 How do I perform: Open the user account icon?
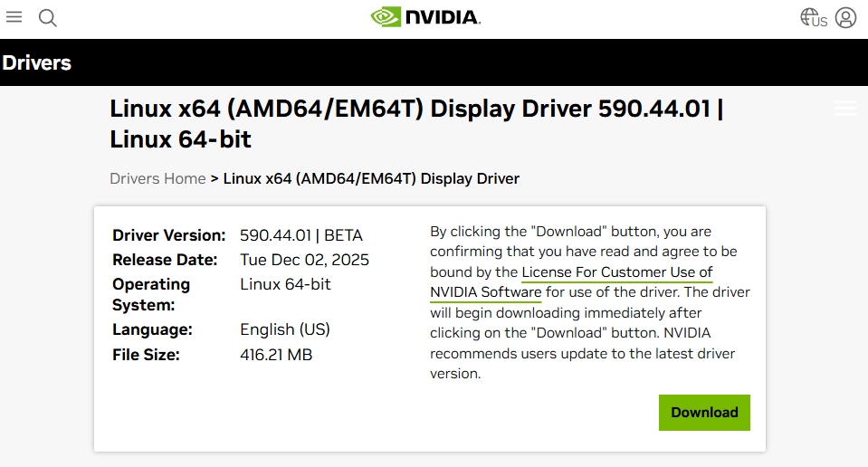coord(845,18)
